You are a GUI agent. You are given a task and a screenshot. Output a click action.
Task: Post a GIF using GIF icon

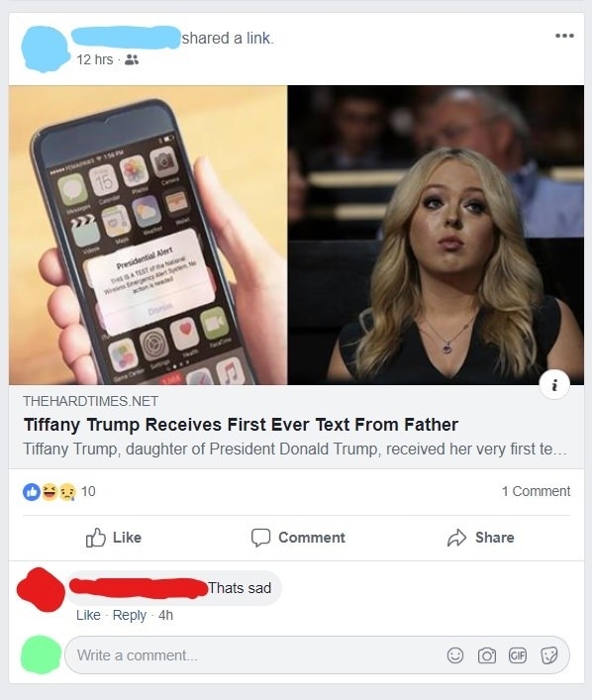point(518,655)
